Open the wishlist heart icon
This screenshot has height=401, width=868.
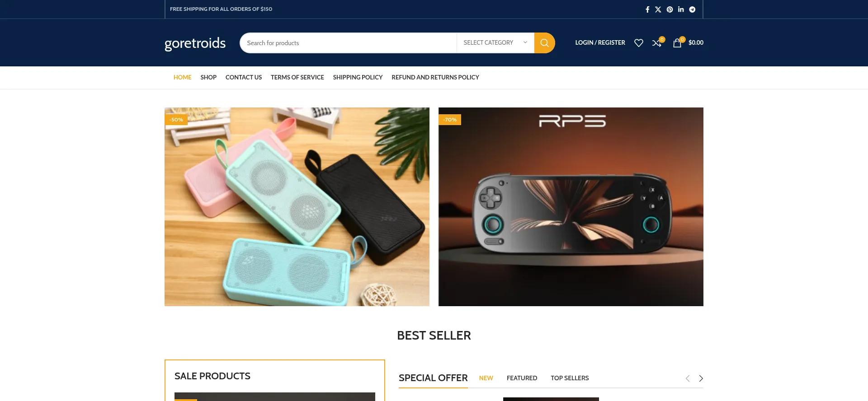[638, 43]
